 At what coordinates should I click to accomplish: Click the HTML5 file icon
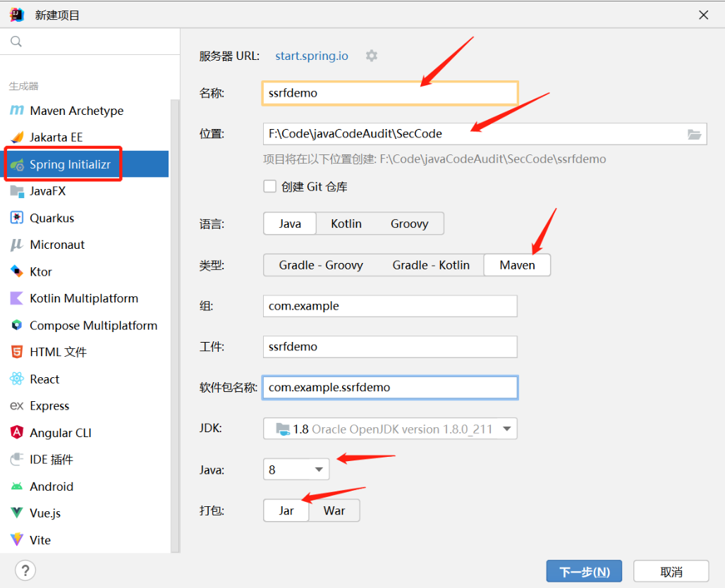(x=17, y=352)
